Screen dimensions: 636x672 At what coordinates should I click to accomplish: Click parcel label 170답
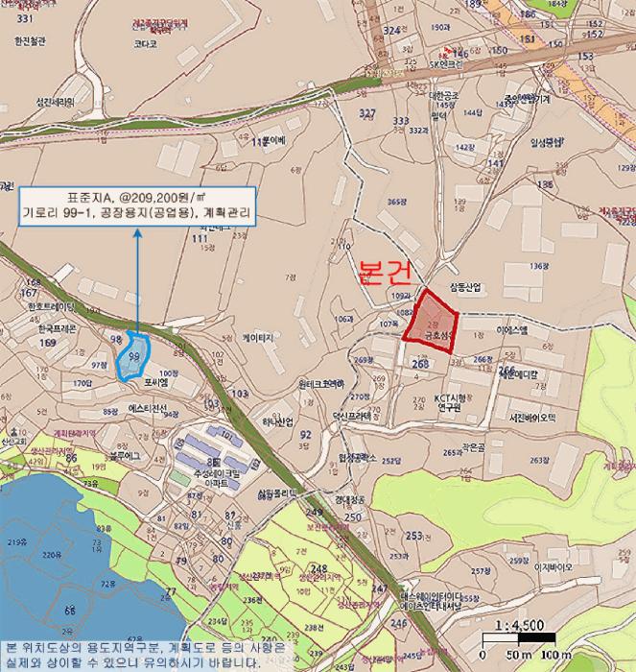(x=82, y=383)
